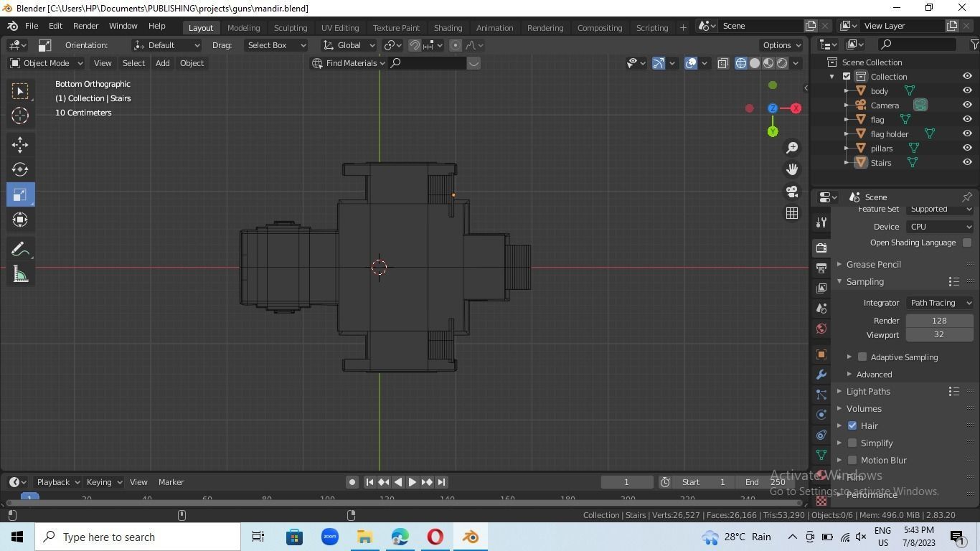The image size is (980, 551).
Task: Activate the Transform tool
Action: pyautogui.click(x=20, y=220)
